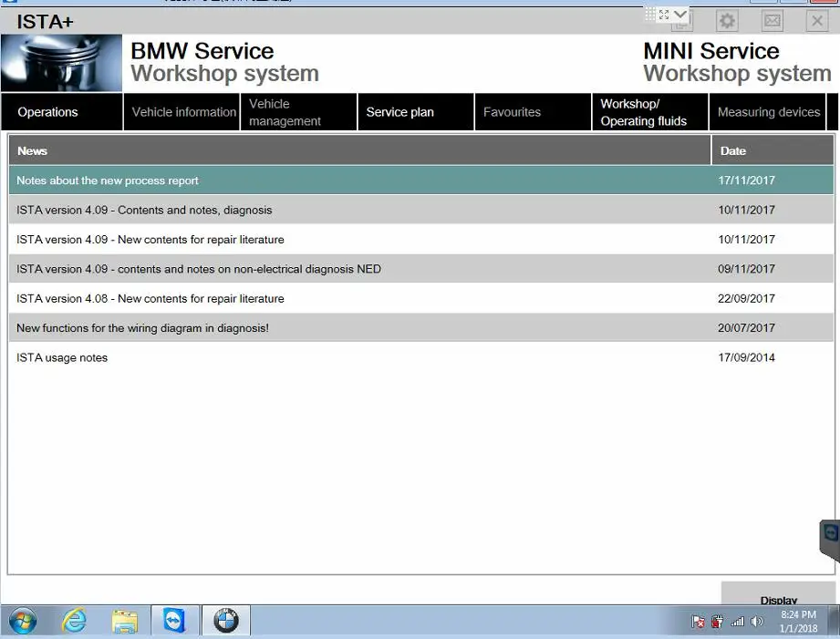Select the Favourites tab
This screenshot has height=639, width=840.
533,112
